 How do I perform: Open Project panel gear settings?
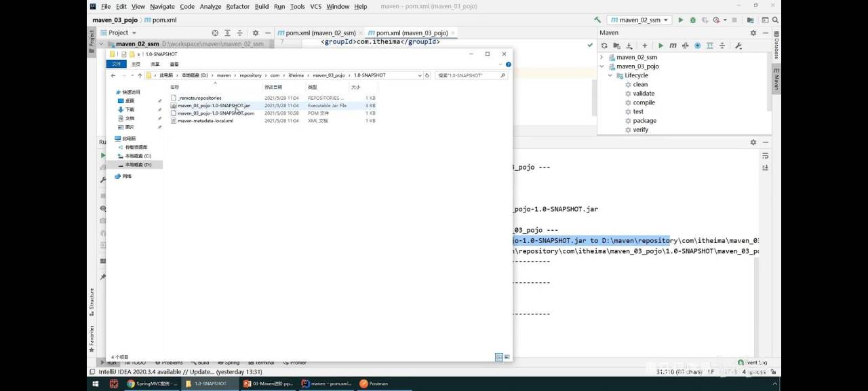256,33
